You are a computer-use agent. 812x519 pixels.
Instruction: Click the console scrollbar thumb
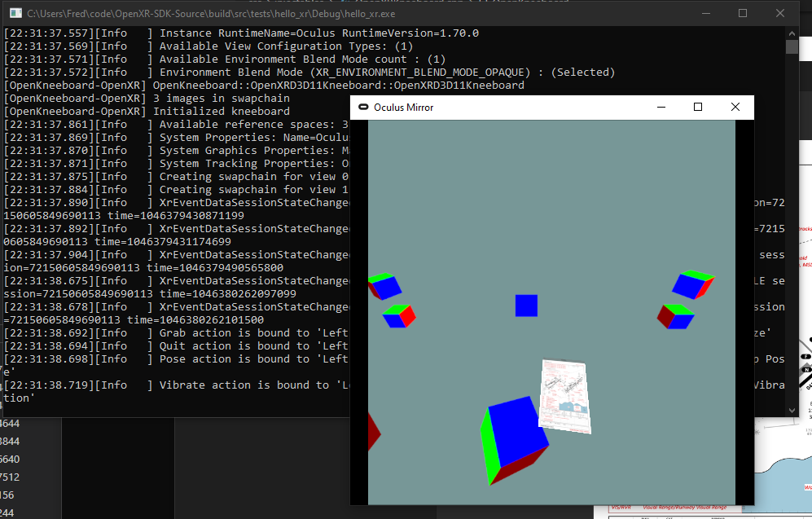(x=791, y=49)
